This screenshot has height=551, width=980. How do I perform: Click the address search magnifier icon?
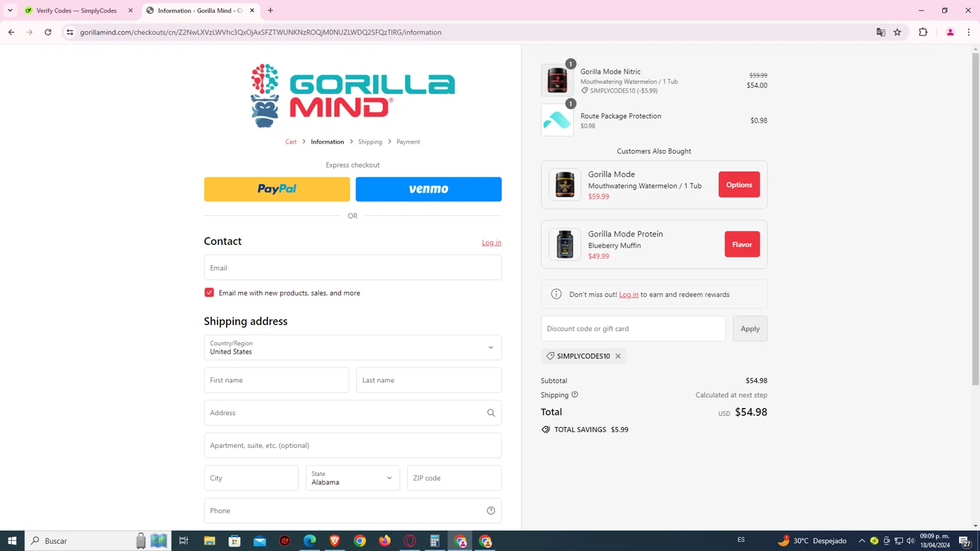tap(491, 413)
